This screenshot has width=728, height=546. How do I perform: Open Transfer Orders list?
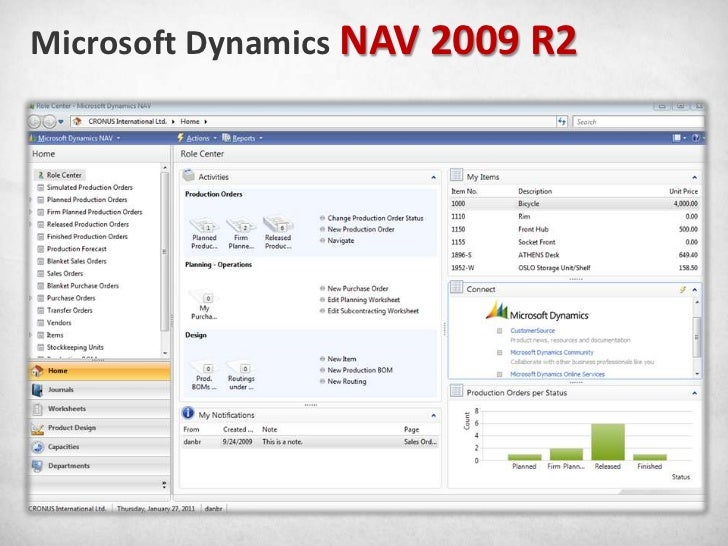point(70,311)
